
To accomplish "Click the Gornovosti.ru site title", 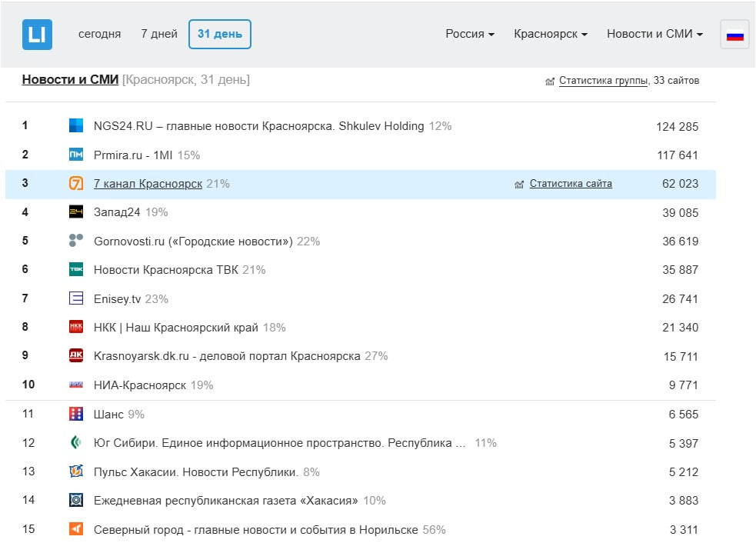I will click(193, 241).
